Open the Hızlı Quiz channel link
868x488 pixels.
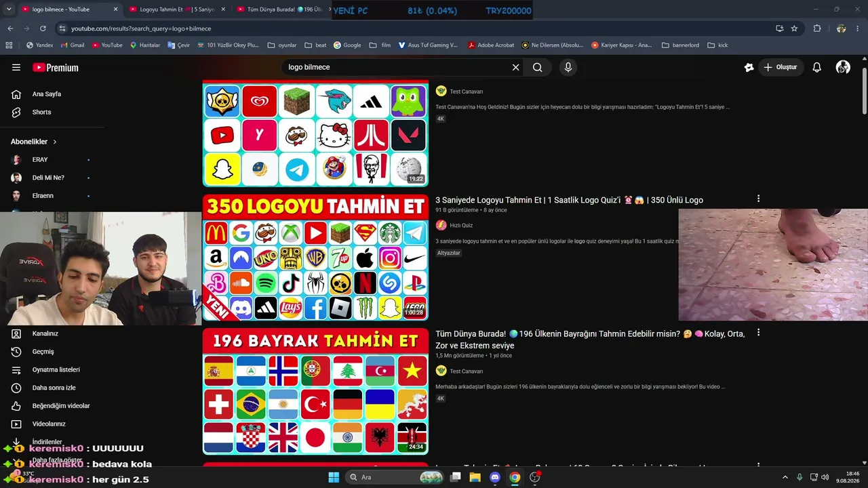click(461, 225)
